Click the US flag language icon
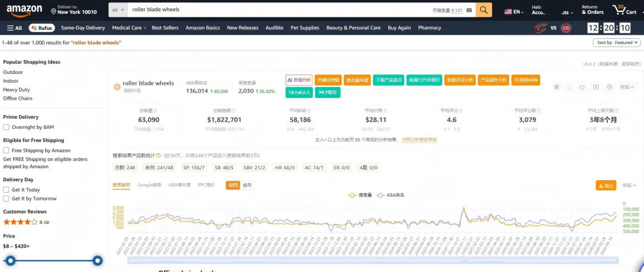 coord(508,11)
